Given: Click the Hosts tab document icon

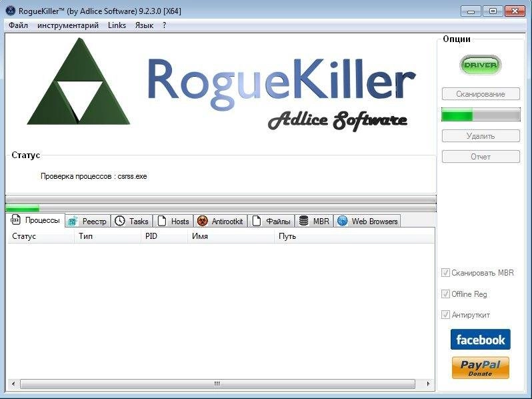Looking at the screenshot, I should point(162,221).
